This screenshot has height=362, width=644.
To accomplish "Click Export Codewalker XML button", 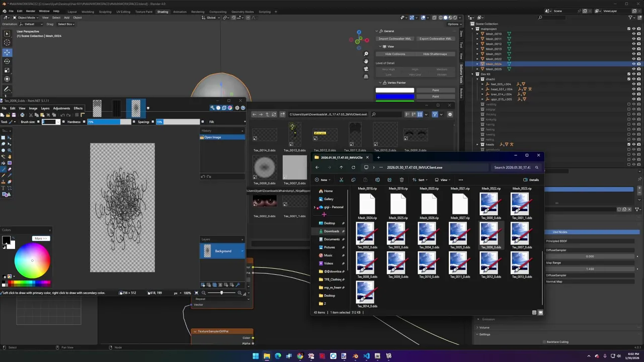I will (x=435, y=39).
